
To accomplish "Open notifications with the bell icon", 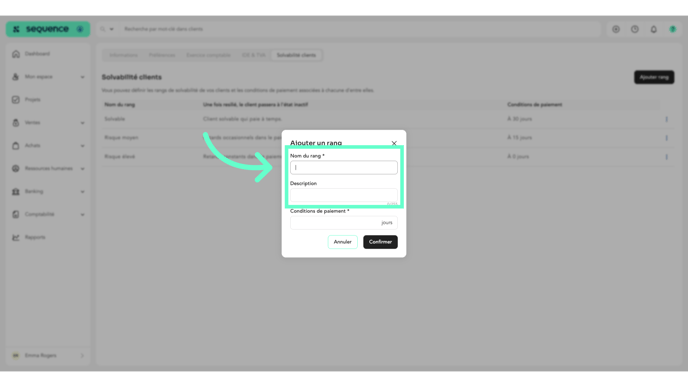I will 654,29.
